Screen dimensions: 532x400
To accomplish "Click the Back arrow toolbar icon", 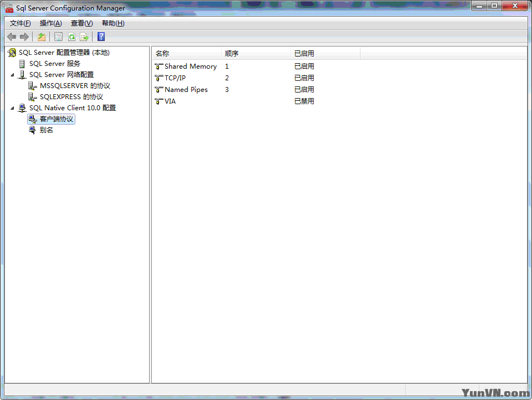I will click(x=12, y=37).
